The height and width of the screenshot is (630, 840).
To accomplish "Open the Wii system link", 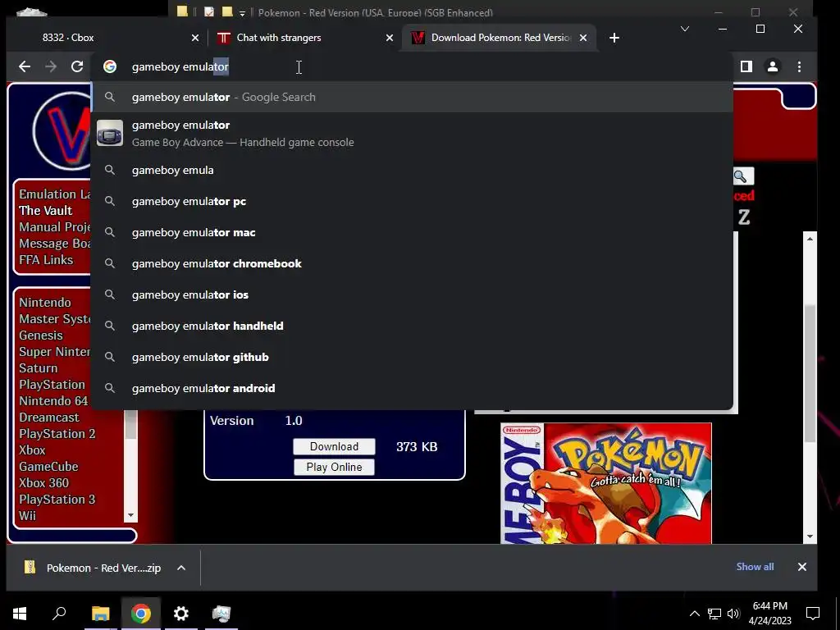I will tap(27, 516).
